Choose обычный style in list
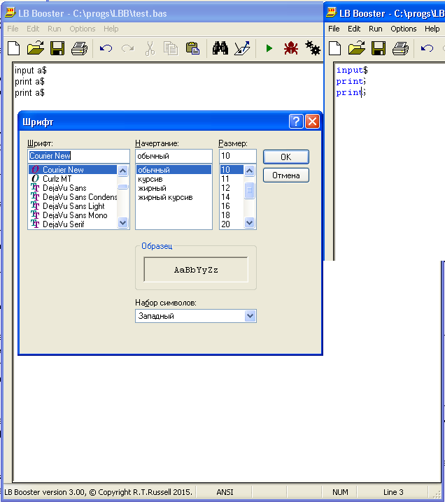Viewport: 445px width, 504px height. coord(174,169)
